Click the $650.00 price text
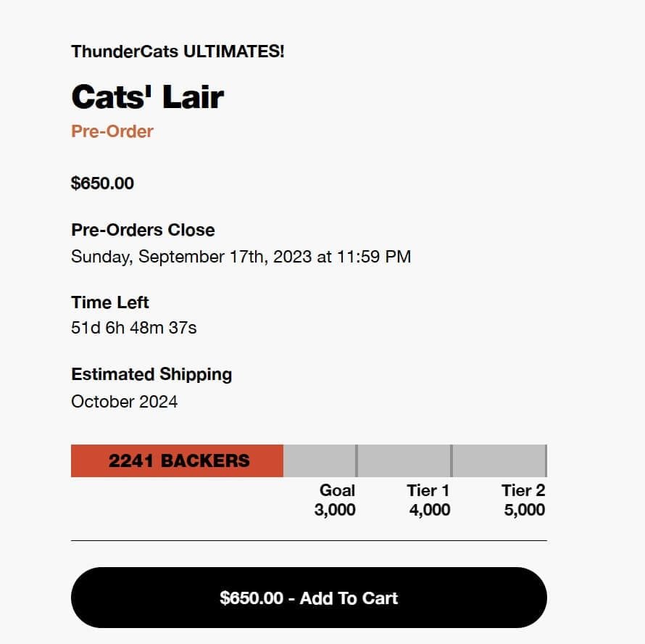645x644 pixels. [x=101, y=183]
